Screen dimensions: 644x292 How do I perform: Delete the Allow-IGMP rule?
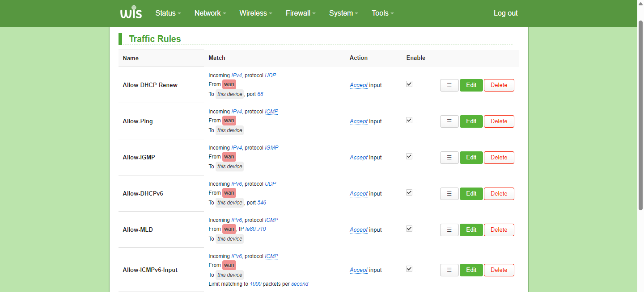[499, 158]
